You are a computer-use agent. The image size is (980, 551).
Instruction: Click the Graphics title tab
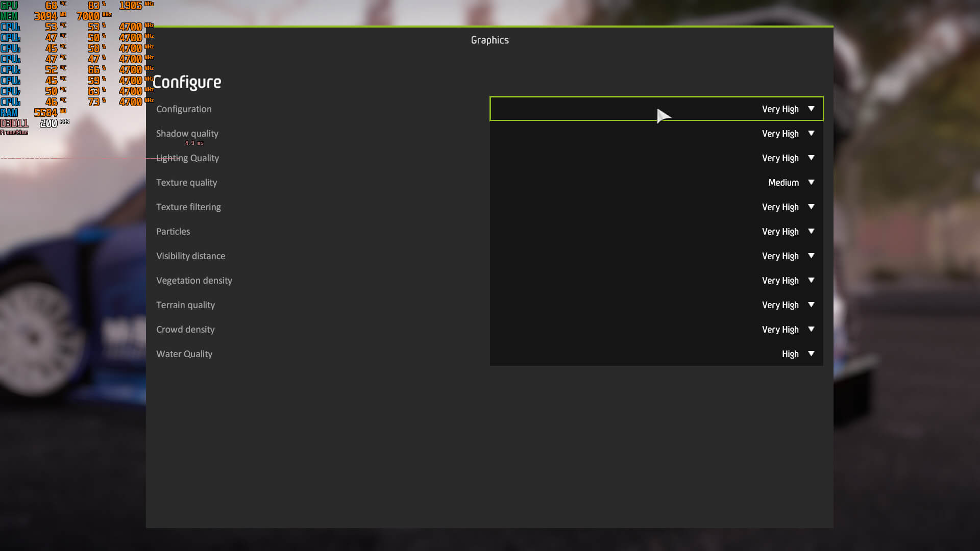pos(489,40)
